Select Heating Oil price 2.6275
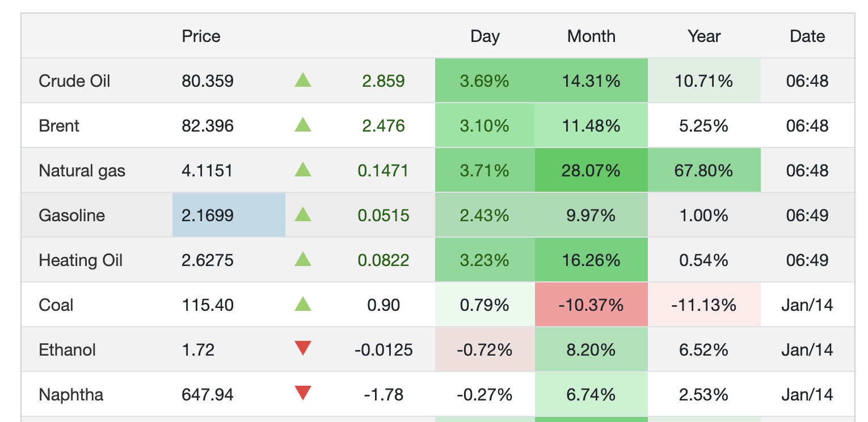This screenshot has height=422, width=868. (x=208, y=260)
